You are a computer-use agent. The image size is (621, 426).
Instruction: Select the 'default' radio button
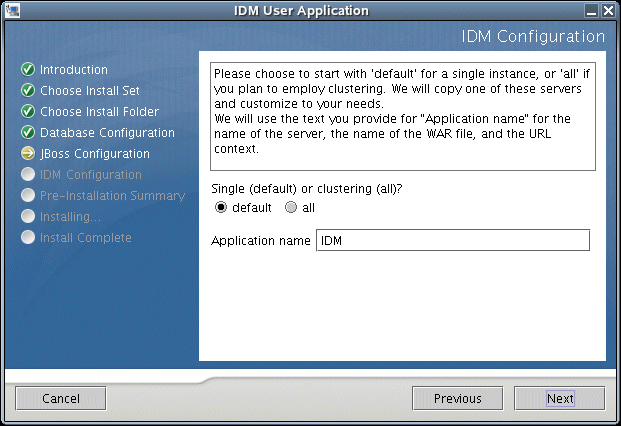[221, 208]
